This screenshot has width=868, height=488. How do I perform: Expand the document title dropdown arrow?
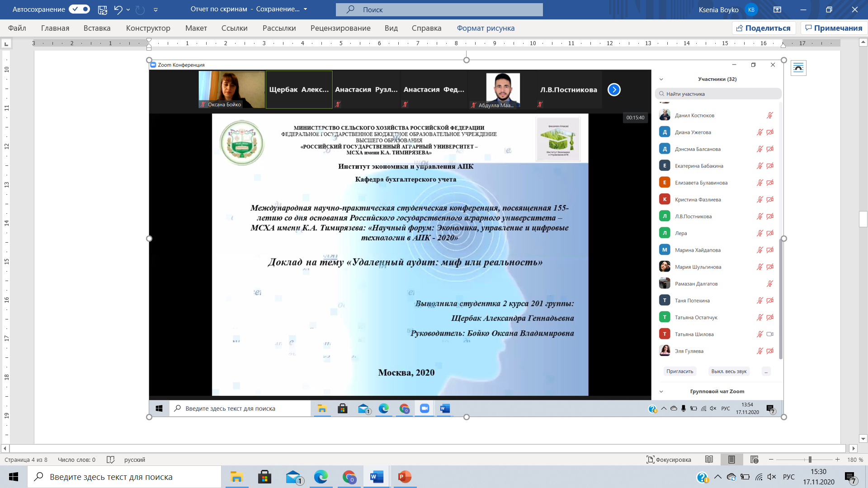pyautogui.click(x=306, y=9)
